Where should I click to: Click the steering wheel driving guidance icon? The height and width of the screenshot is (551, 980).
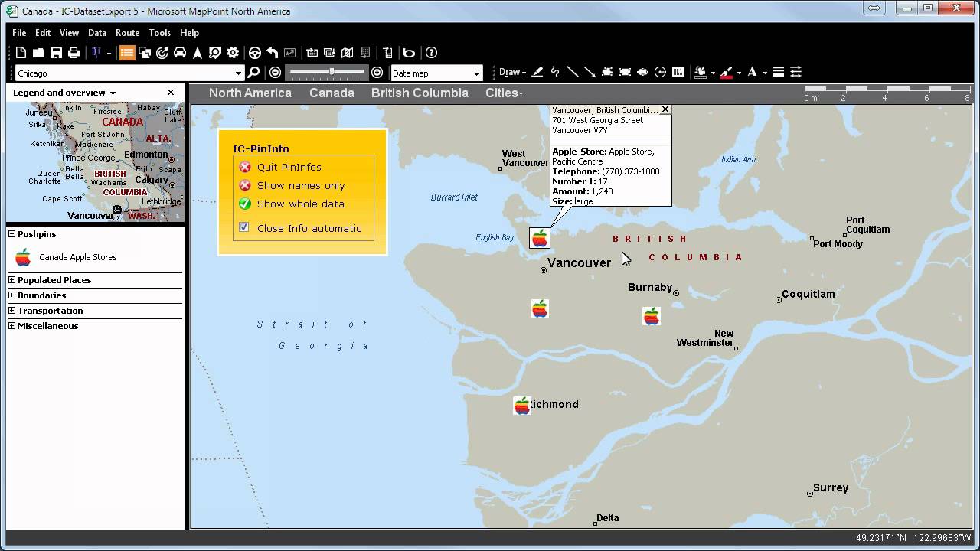(255, 53)
